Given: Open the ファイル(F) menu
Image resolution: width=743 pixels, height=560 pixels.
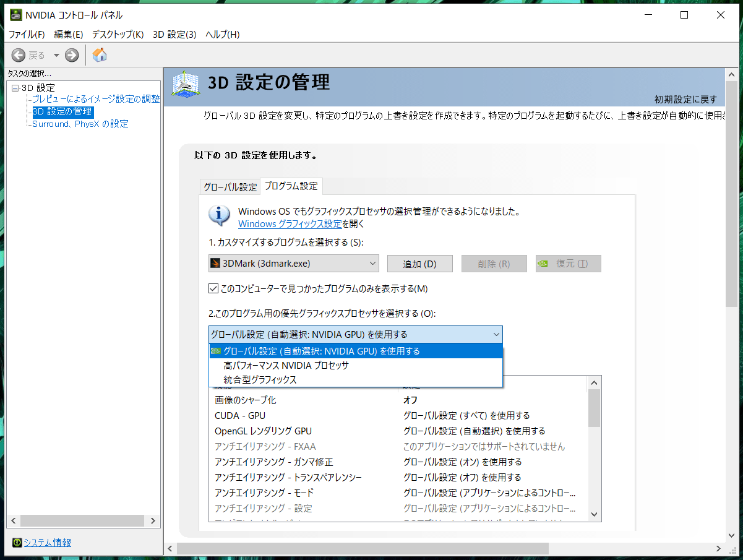Looking at the screenshot, I should pos(27,35).
